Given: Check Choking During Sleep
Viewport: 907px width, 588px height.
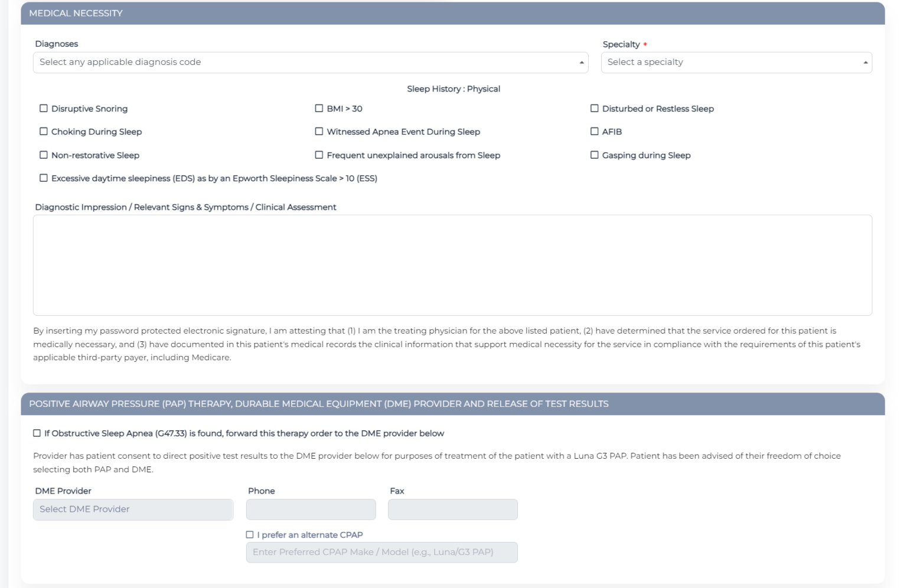Looking at the screenshot, I should 43,132.
